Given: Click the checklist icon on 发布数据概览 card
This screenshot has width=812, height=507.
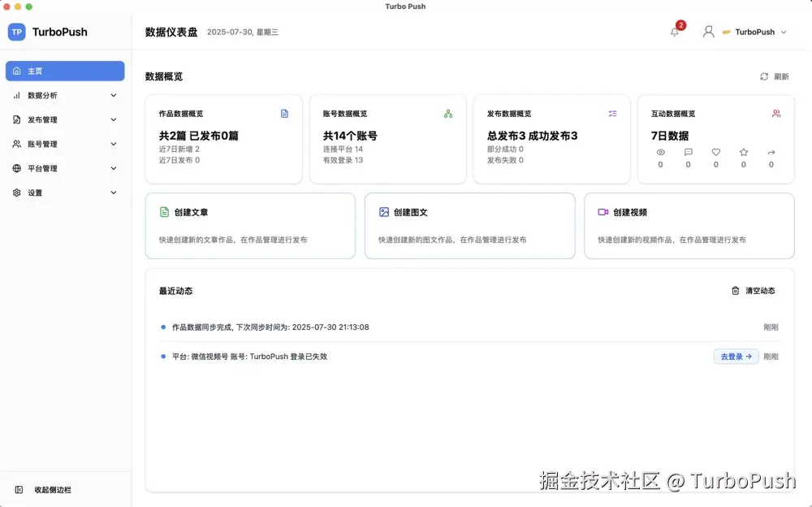Looking at the screenshot, I should (x=612, y=113).
